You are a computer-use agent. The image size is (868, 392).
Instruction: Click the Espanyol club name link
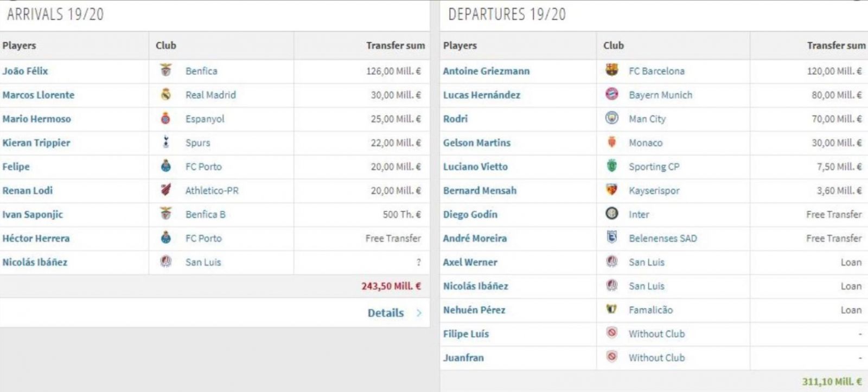(205, 119)
